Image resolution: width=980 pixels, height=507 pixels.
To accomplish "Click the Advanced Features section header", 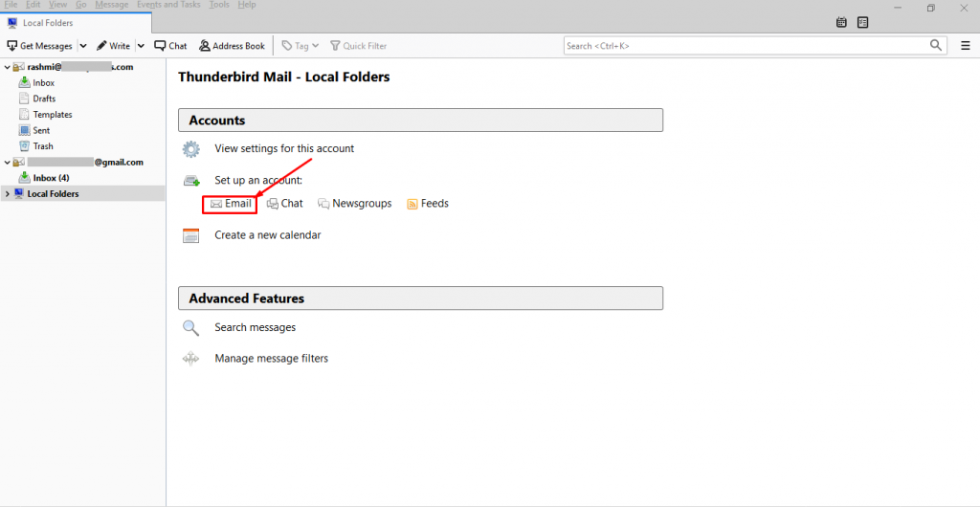I will coord(421,298).
